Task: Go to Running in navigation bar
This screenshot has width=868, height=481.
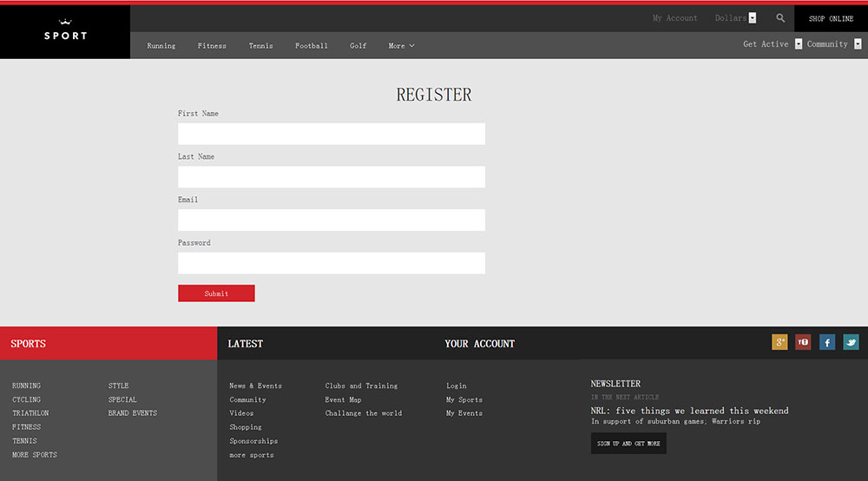Action: click(x=161, y=46)
